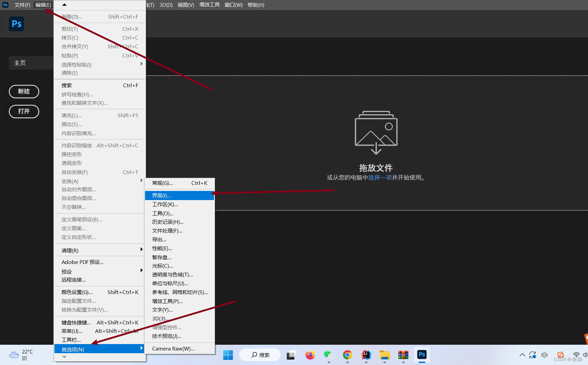The height and width of the screenshot is (365, 588).
Task: Choose 文字(Y)... preferences
Action: tap(180, 310)
